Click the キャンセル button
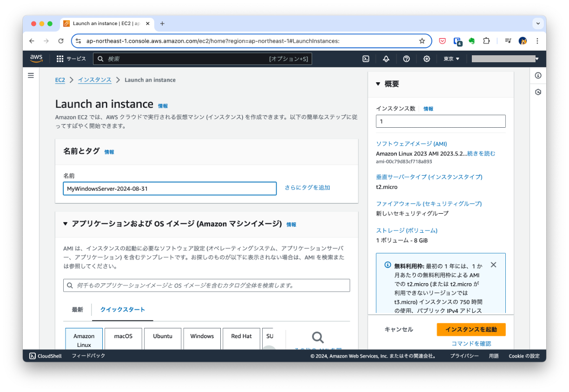 398,329
